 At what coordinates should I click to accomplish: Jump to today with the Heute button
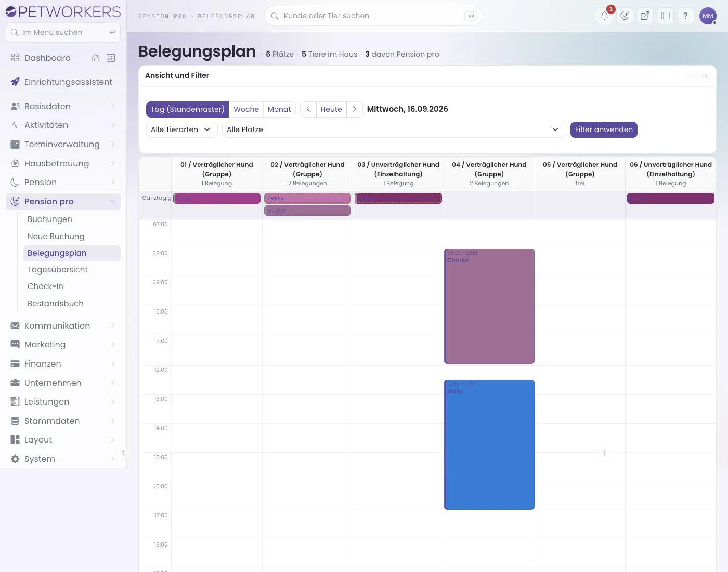(331, 109)
